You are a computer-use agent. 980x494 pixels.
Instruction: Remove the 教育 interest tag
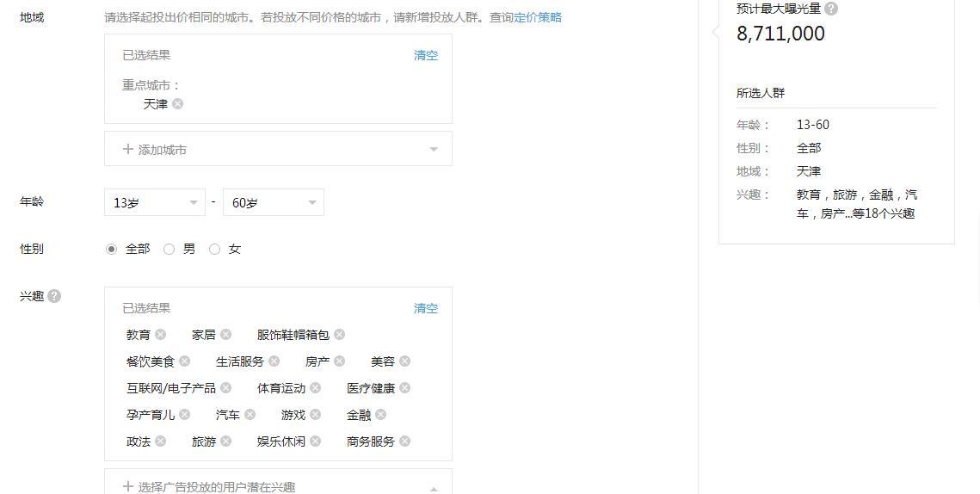click(x=161, y=335)
